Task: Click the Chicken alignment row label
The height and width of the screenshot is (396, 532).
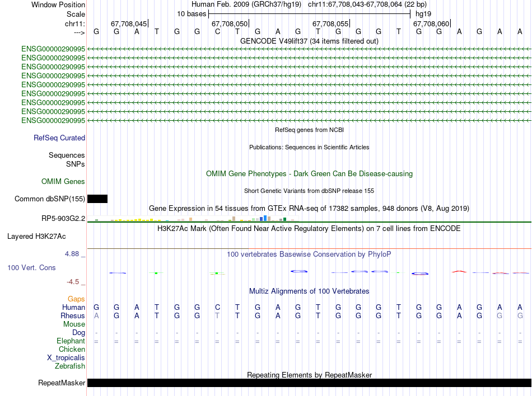Action: pos(72,349)
